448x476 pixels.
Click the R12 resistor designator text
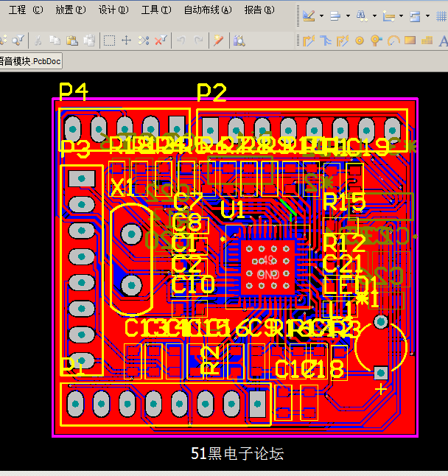[x=344, y=242]
